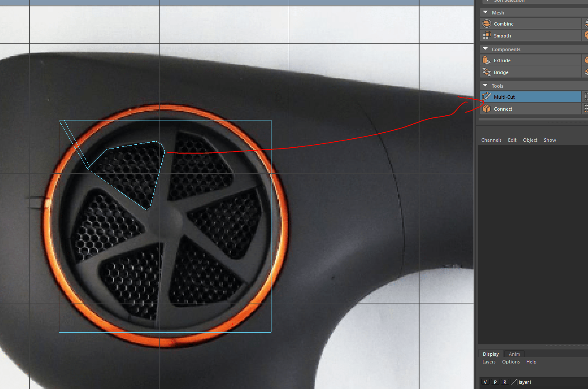
Task: Click the layer1 color swatch
Action: (514, 382)
